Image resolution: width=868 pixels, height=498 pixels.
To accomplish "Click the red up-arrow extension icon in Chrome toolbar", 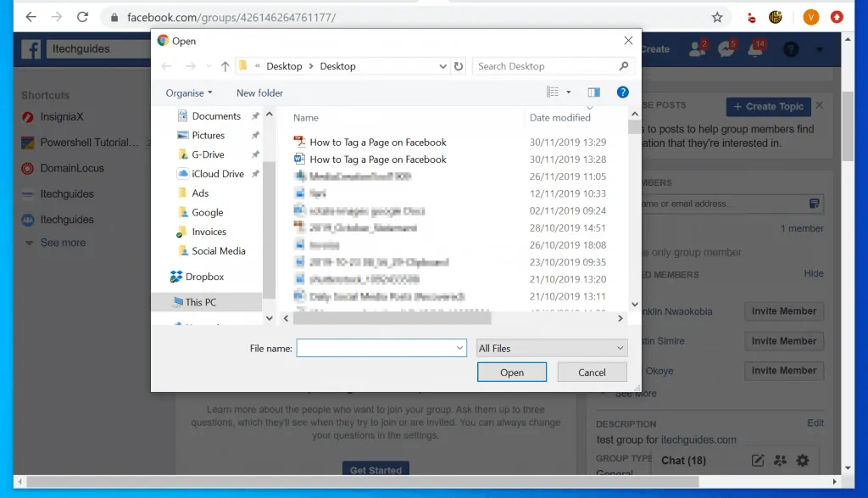I will (x=837, y=17).
